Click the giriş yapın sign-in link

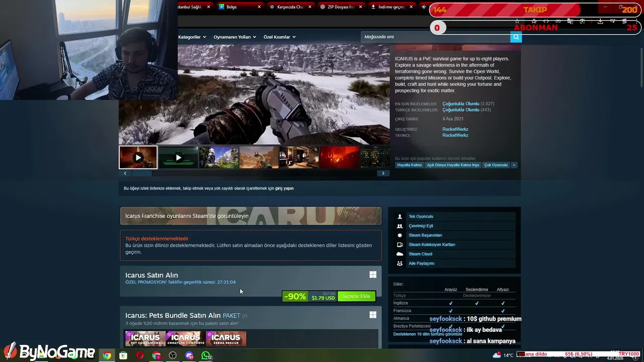pos(284,188)
